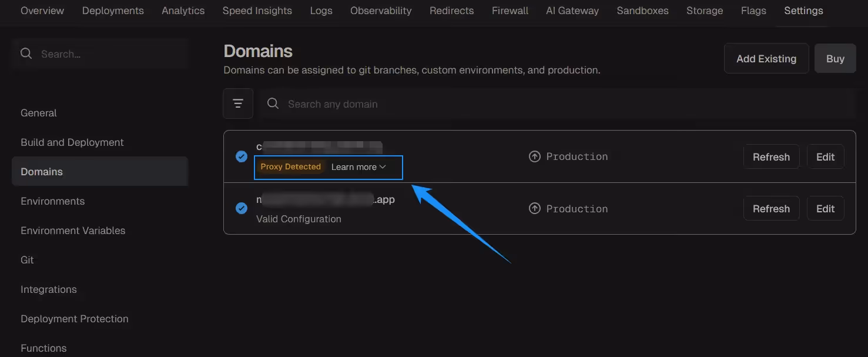Open the Deployments tab
Screen dimensions: 868x357
[113, 11]
